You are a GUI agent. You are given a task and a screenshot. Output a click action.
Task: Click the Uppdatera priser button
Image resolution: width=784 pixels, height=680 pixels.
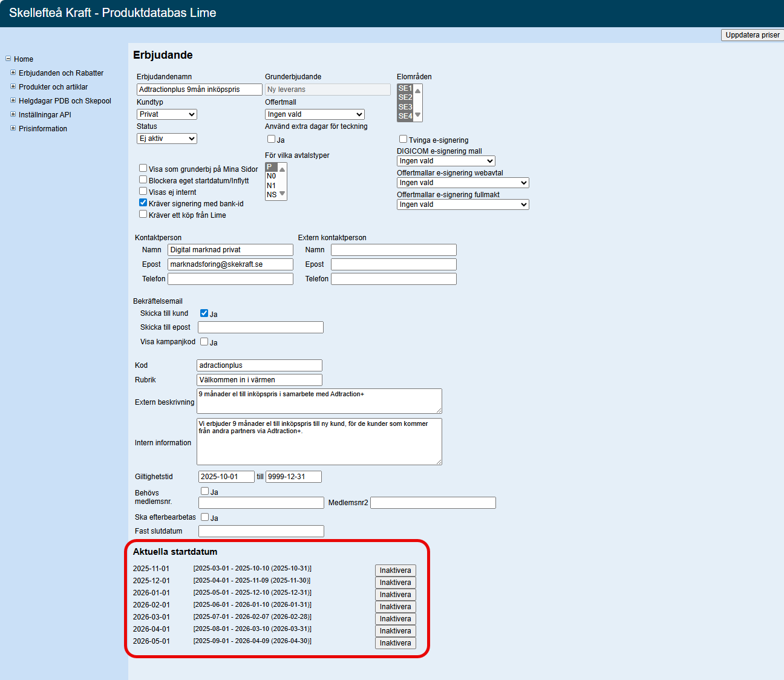(x=752, y=35)
